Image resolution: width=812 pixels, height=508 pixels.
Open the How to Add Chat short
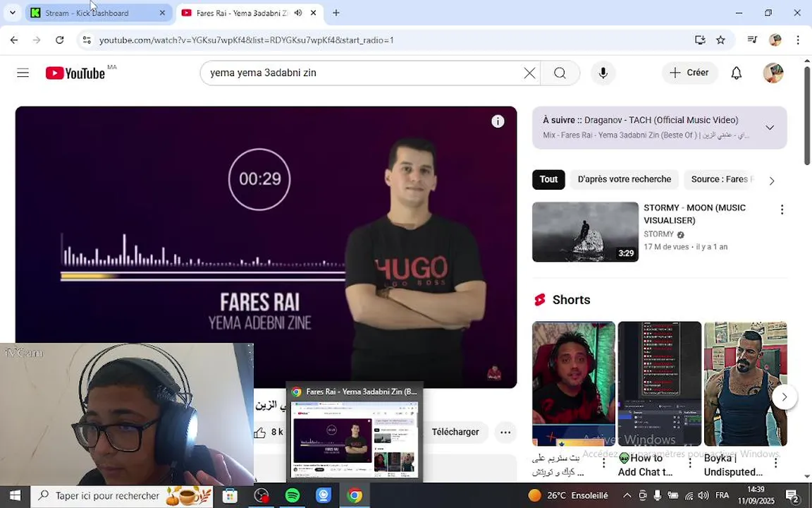[659, 384]
